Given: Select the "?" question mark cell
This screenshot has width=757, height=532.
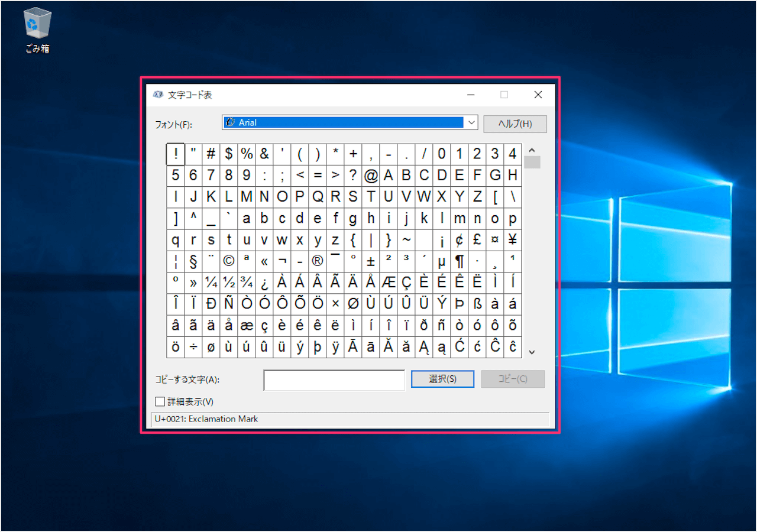Looking at the screenshot, I should click(x=353, y=176).
